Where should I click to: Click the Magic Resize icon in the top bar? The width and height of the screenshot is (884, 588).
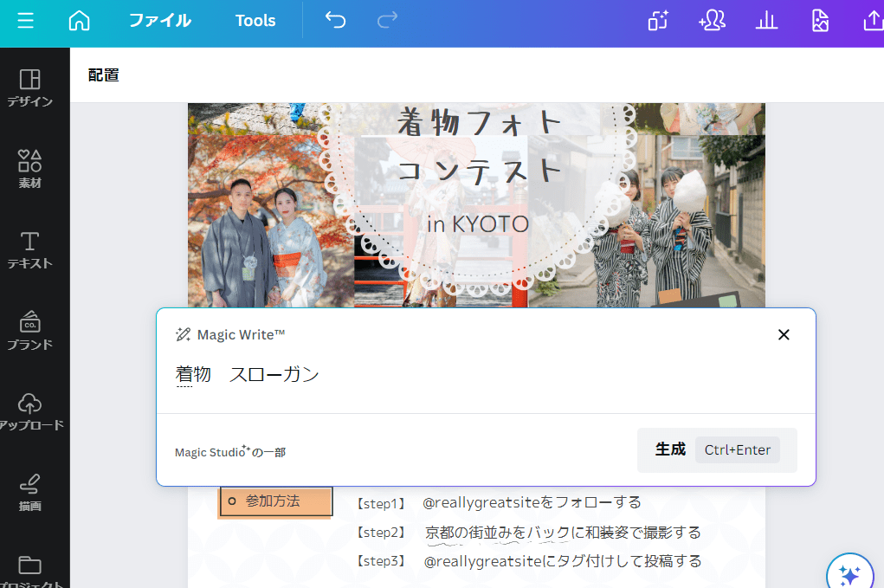pyautogui.click(x=657, y=21)
